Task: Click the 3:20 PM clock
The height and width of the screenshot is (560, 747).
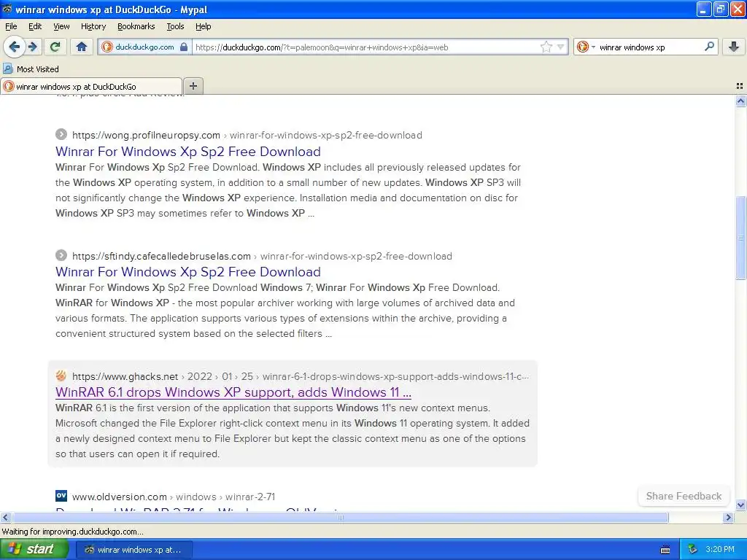Action: 720,550
